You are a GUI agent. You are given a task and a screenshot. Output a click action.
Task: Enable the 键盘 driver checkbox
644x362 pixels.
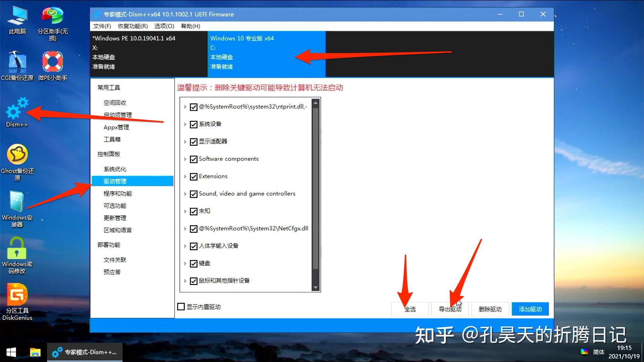(x=193, y=263)
